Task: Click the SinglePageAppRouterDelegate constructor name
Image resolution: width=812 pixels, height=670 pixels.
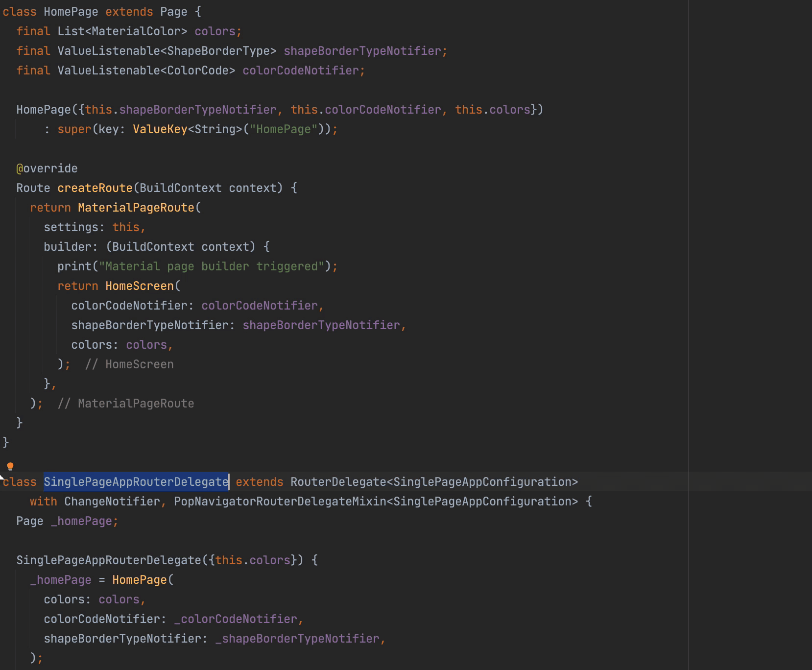Action: pyautogui.click(x=109, y=560)
